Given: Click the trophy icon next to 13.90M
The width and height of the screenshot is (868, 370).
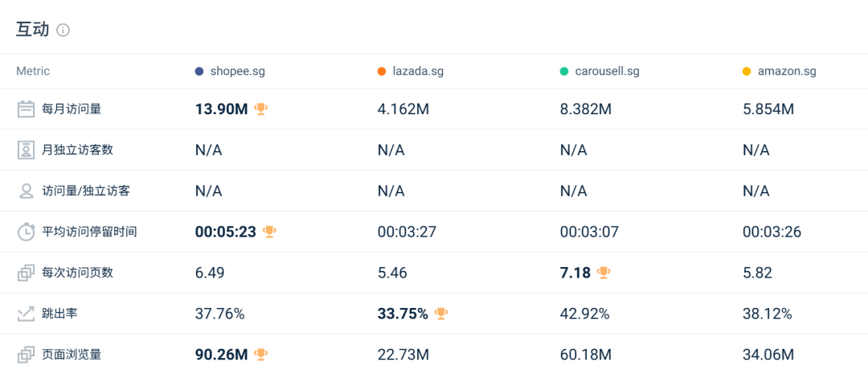Looking at the screenshot, I should [x=260, y=109].
